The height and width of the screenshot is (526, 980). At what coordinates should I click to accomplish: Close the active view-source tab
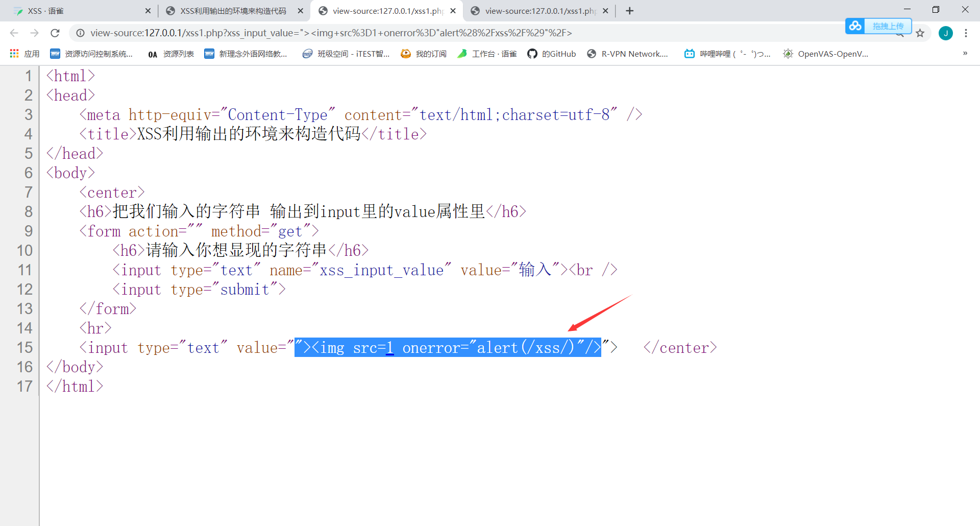point(453,11)
